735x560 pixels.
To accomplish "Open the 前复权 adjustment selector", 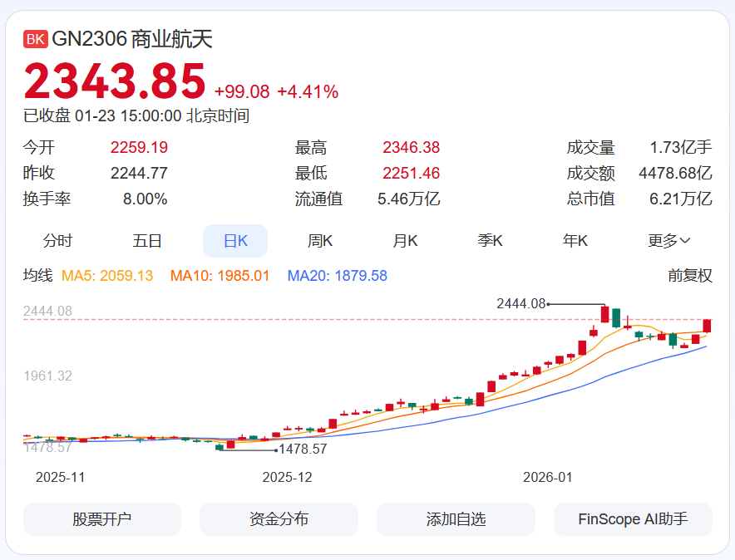I will coord(690,276).
